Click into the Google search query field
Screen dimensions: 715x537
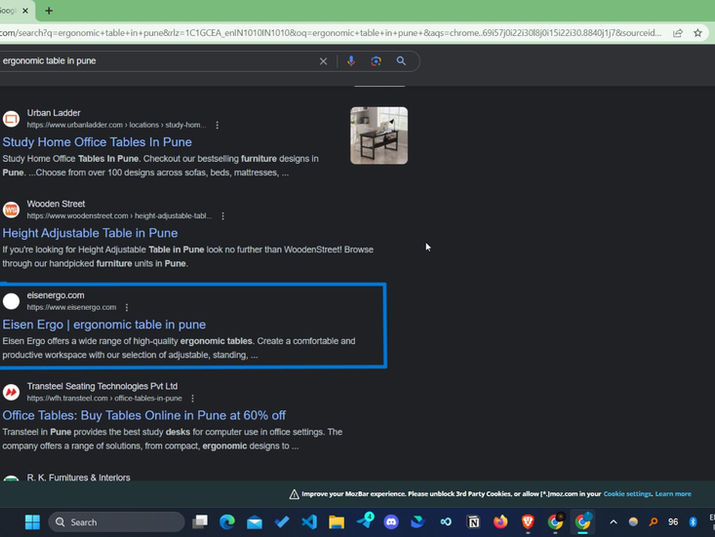(x=157, y=61)
